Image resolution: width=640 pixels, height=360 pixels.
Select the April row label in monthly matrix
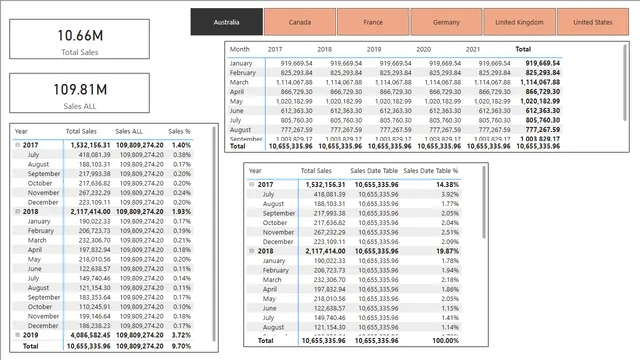[x=237, y=91]
